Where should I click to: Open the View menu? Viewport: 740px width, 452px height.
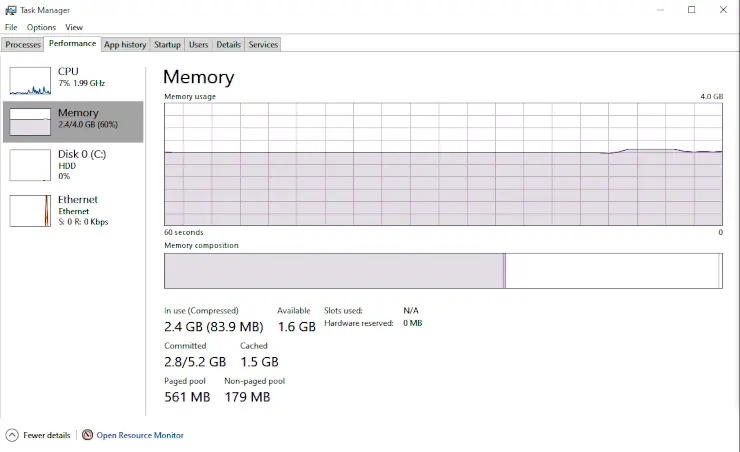tap(74, 27)
